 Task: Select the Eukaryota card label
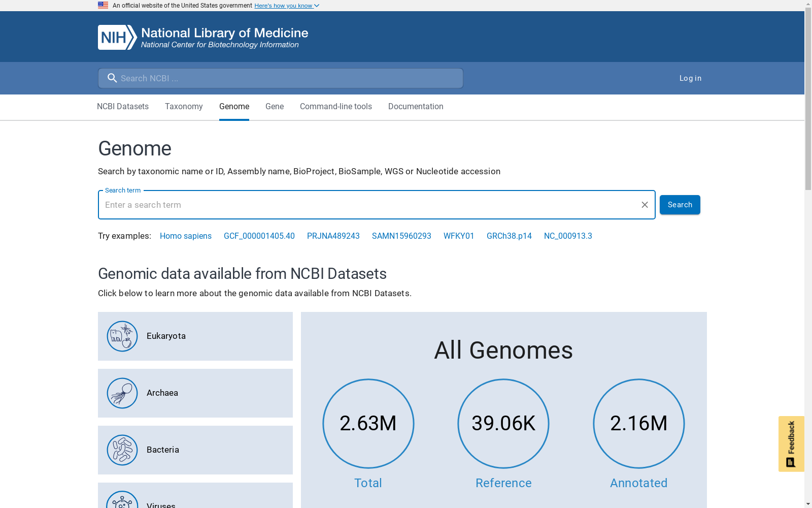166,336
